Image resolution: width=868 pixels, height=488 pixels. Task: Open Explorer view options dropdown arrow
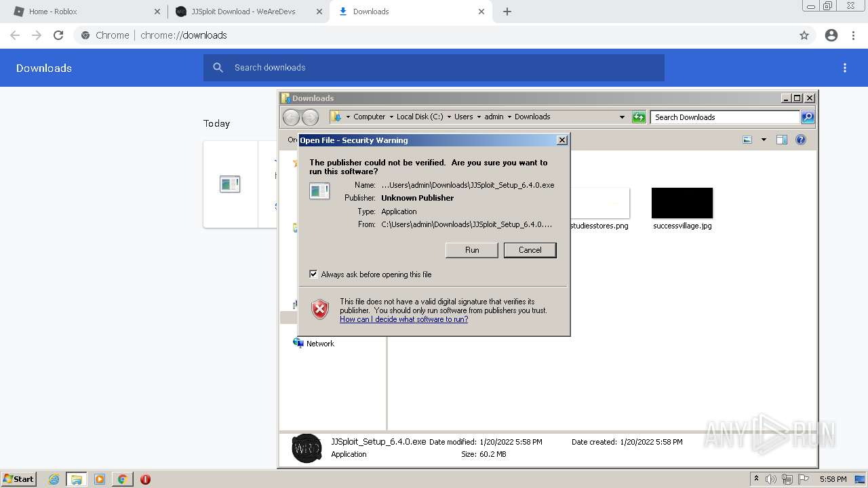coord(764,140)
